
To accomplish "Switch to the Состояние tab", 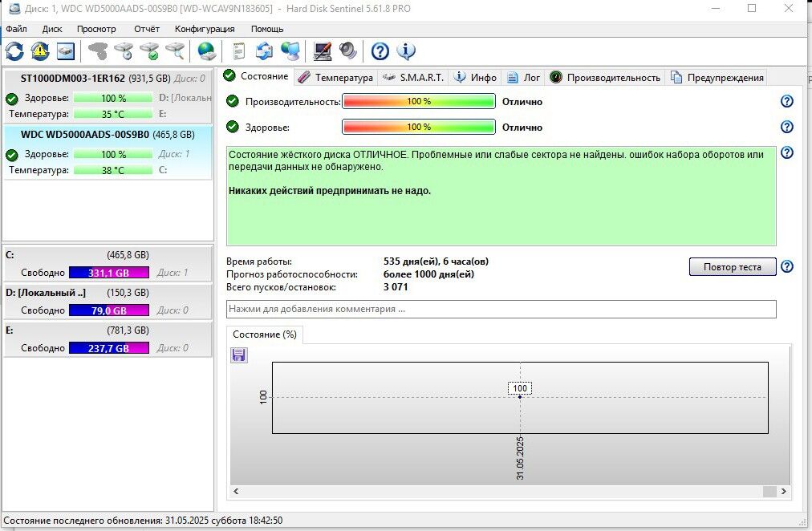I will click(256, 76).
